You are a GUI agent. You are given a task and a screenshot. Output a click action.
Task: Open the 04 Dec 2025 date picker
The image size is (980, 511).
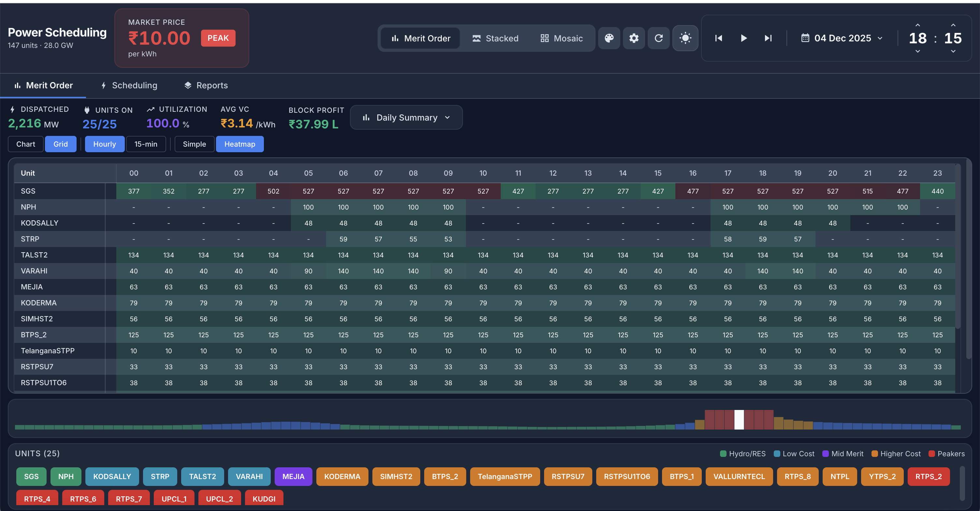coord(842,38)
